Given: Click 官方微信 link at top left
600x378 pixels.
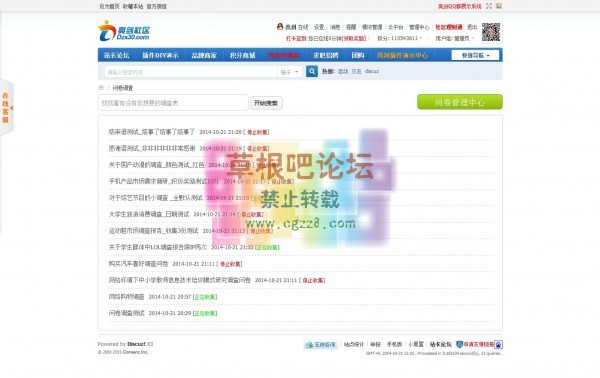Looking at the screenshot, I should (157, 7).
